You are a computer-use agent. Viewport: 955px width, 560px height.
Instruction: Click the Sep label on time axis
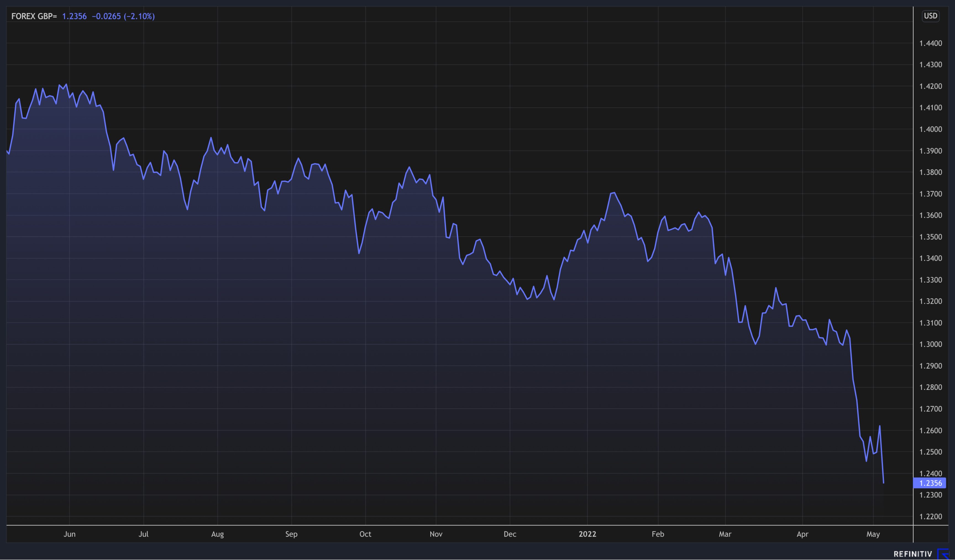click(292, 534)
